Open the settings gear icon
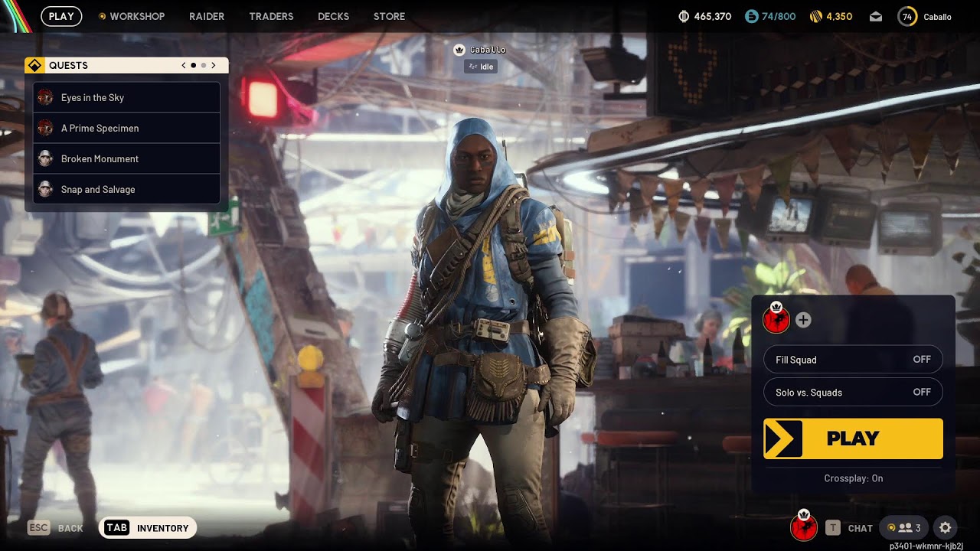 point(946,528)
